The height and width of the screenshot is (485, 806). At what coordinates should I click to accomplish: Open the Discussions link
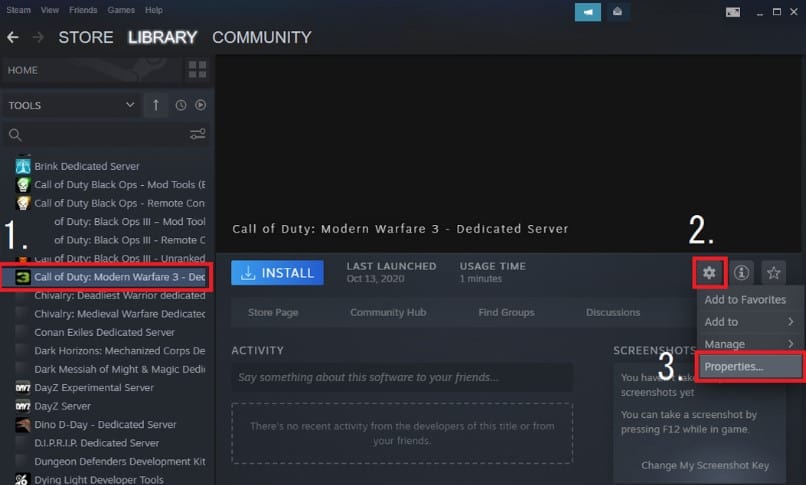[613, 312]
